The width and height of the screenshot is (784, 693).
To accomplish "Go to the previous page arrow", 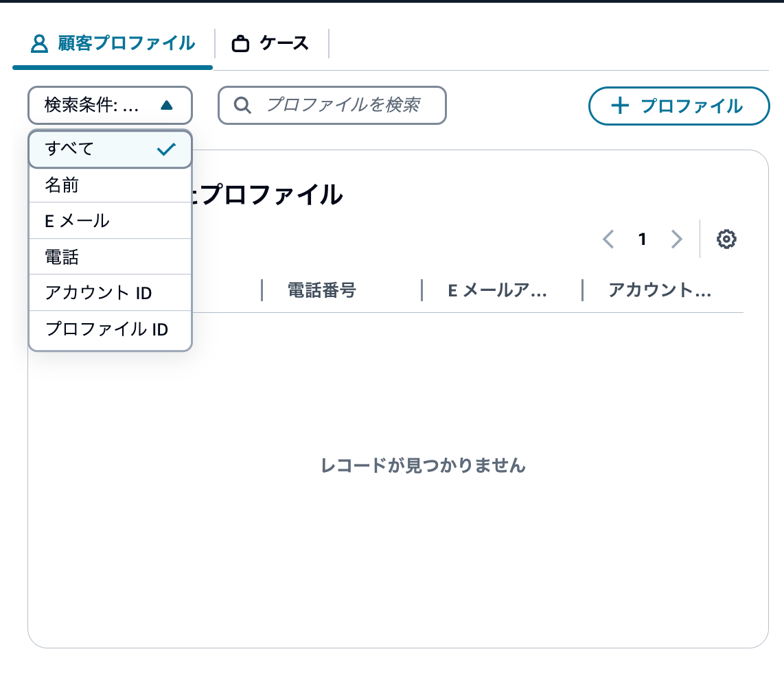I will click(608, 239).
